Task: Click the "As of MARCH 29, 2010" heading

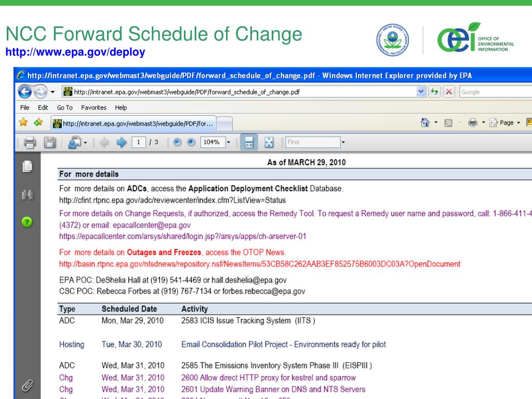Action: [x=307, y=163]
